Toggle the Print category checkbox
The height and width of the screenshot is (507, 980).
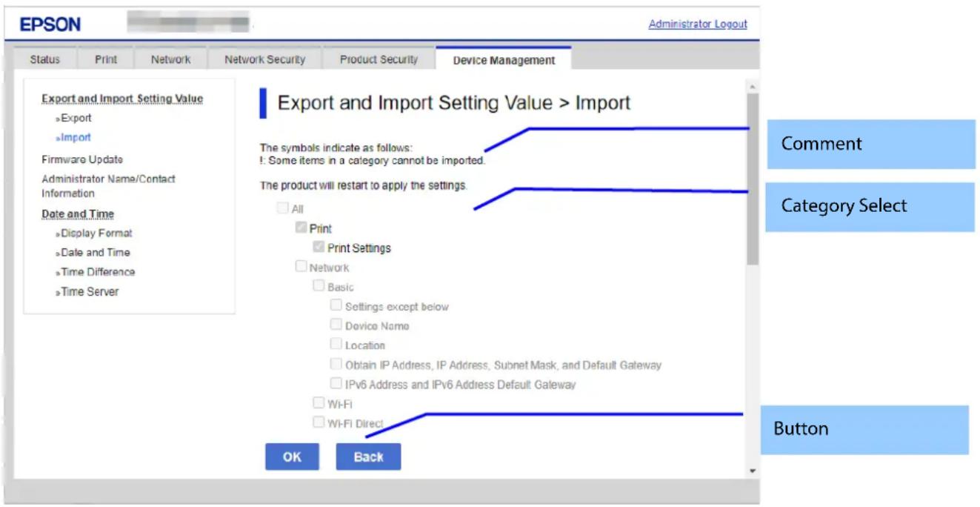[x=301, y=228]
